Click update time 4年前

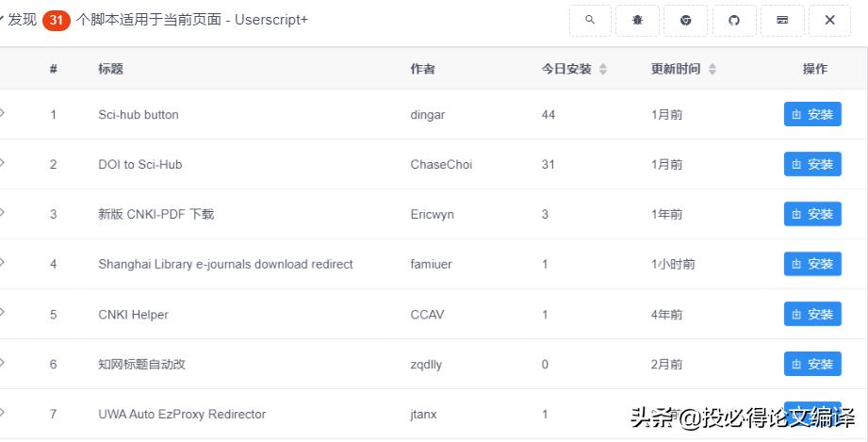tap(666, 315)
